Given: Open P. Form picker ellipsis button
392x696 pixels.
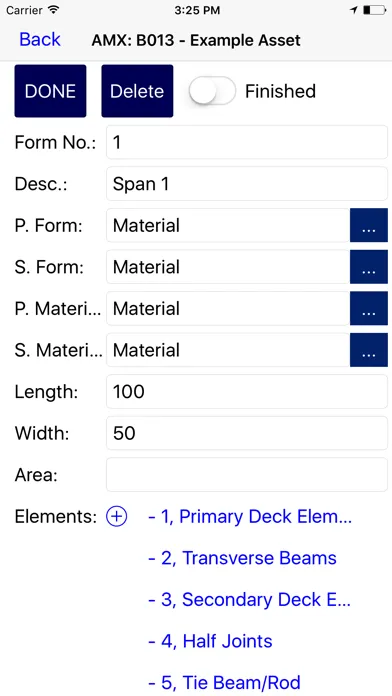Looking at the screenshot, I should pyautogui.click(x=368, y=225).
